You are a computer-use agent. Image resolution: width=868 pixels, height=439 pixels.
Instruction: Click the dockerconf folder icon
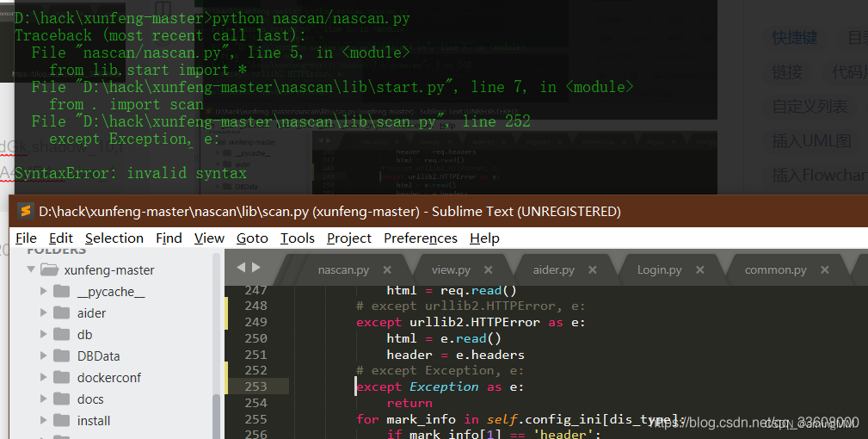tap(61, 377)
